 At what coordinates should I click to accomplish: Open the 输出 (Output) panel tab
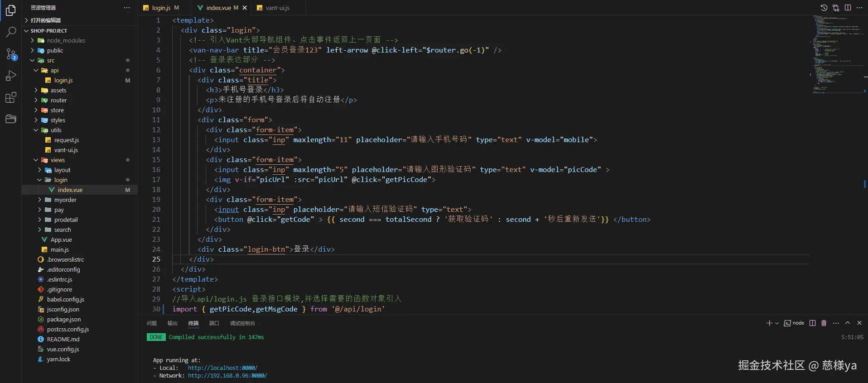pyautogui.click(x=173, y=323)
